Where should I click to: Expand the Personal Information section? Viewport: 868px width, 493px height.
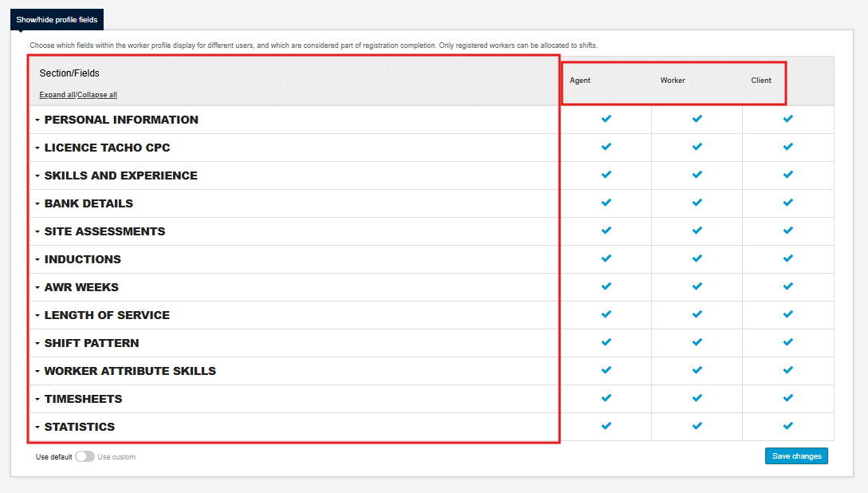[x=36, y=119]
